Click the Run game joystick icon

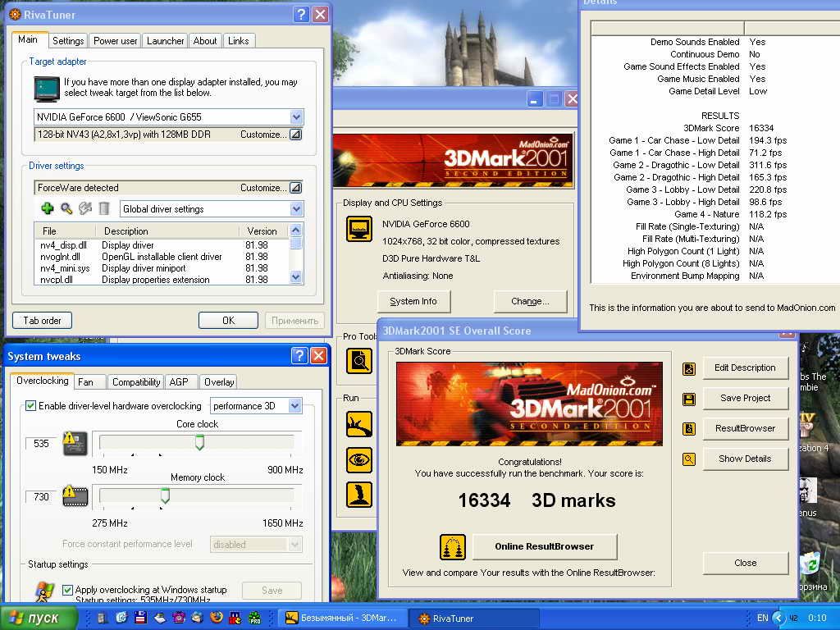tap(359, 495)
